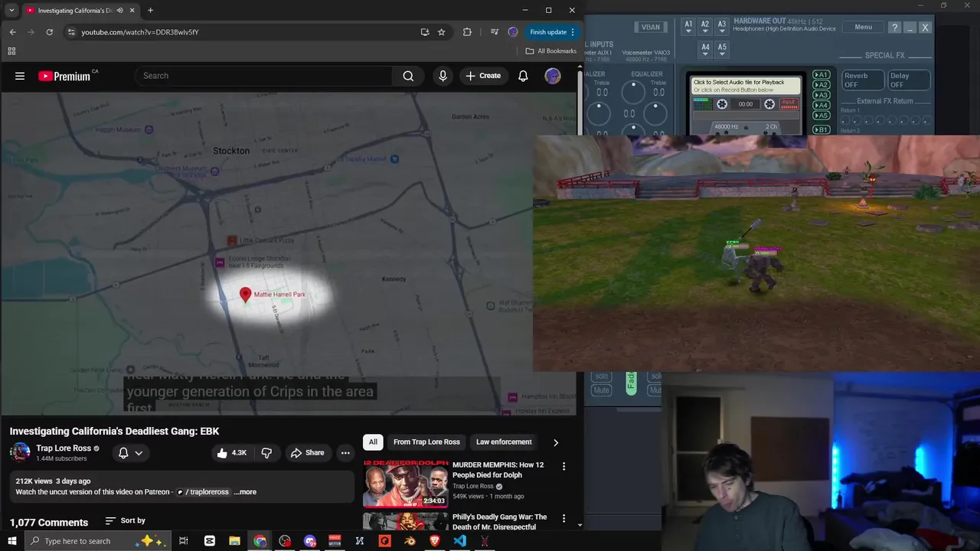980x551 pixels.
Task: Toggle cassette routing to A1 bus
Action: [821, 75]
